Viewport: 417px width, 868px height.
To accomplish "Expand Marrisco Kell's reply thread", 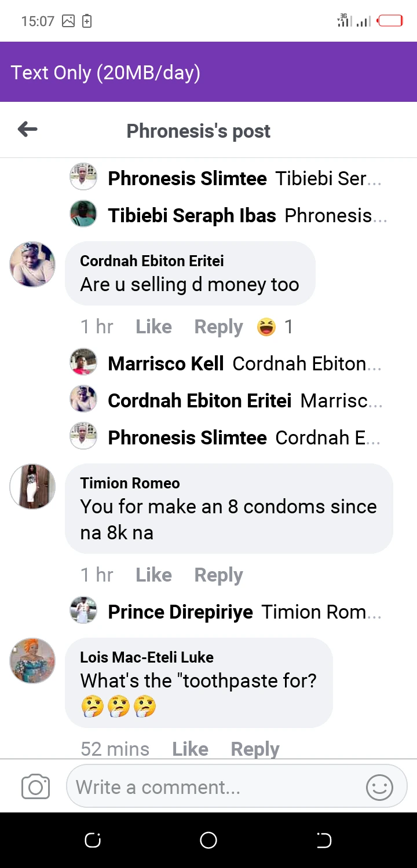I will tap(226, 364).
